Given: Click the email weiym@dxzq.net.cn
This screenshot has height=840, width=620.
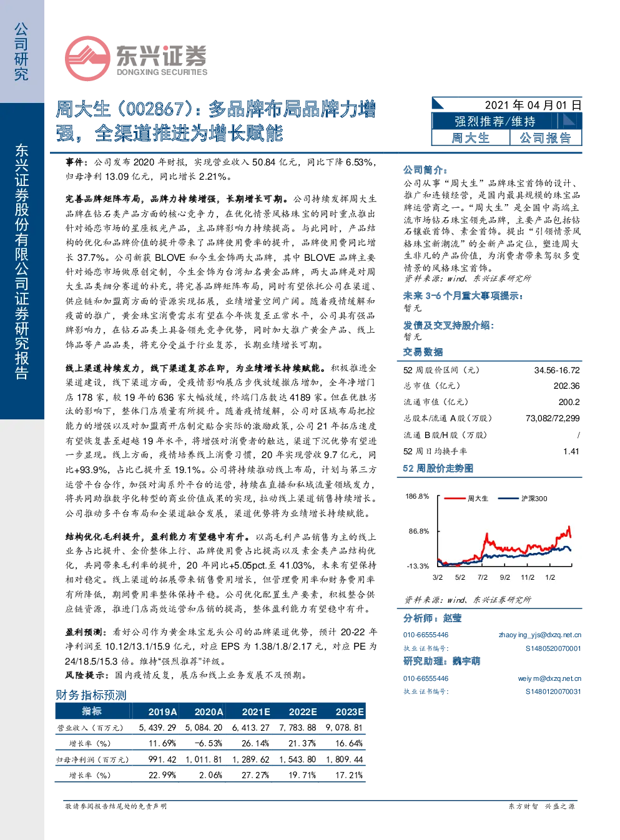Looking at the screenshot, I should tap(549, 679).
